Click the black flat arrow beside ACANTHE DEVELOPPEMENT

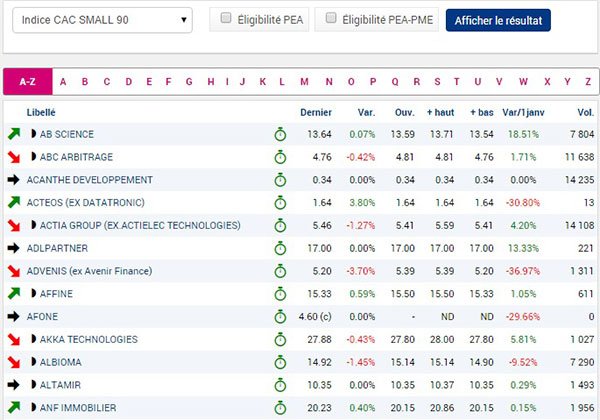(x=13, y=179)
